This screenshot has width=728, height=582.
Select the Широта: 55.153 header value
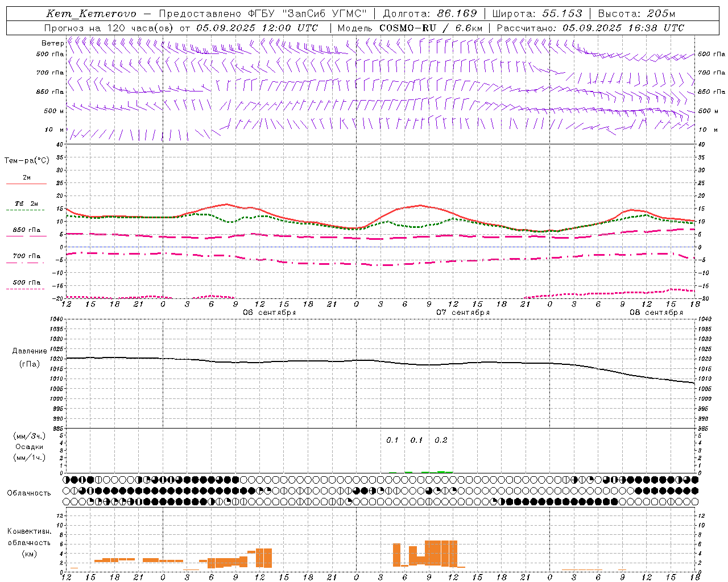click(x=537, y=14)
